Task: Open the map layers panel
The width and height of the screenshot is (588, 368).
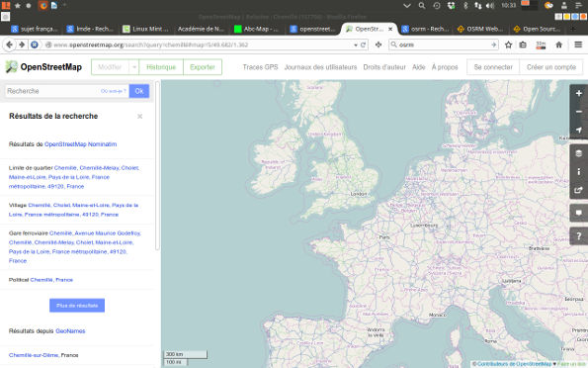Action: pyautogui.click(x=579, y=153)
